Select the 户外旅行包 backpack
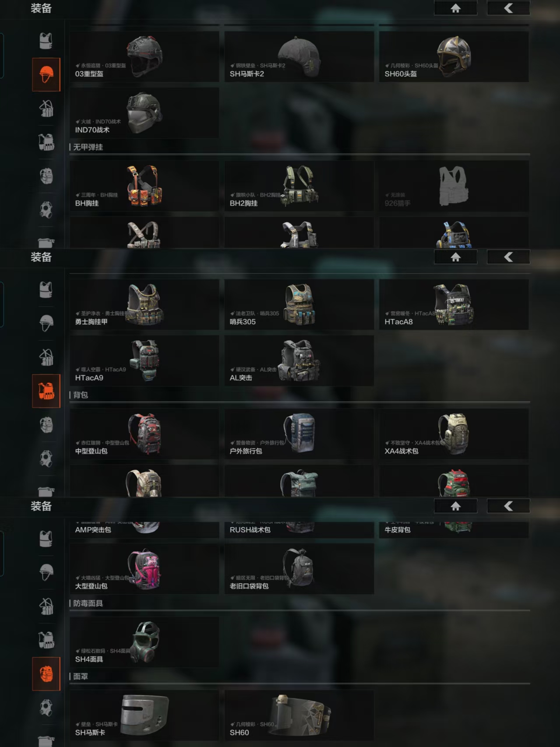 coord(299,434)
